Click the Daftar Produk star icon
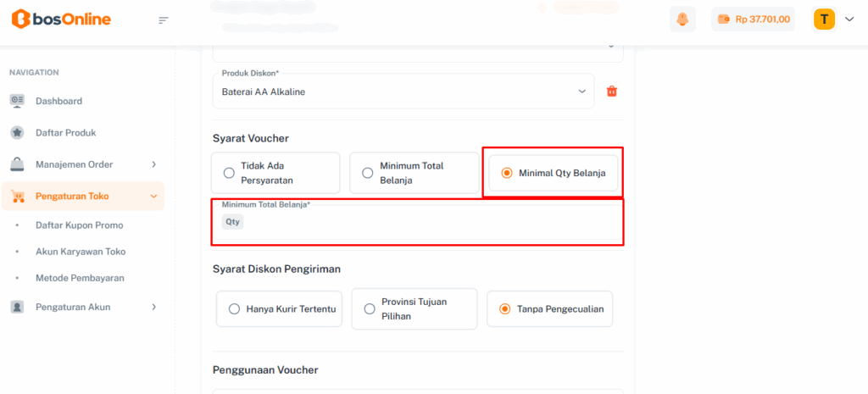Image resolution: width=868 pixels, height=394 pixels. (17, 132)
